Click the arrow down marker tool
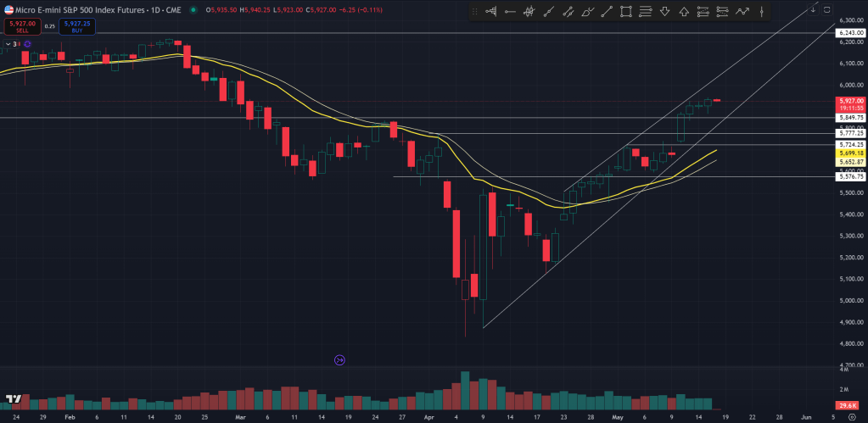Screen dimensions: 868x423 [664, 12]
